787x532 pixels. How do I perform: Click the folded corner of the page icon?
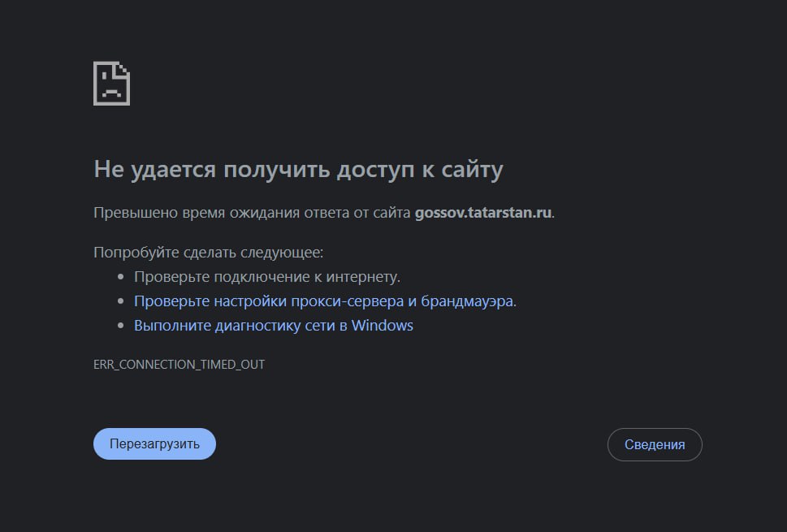pyautogui.click(x=123, y=67)
